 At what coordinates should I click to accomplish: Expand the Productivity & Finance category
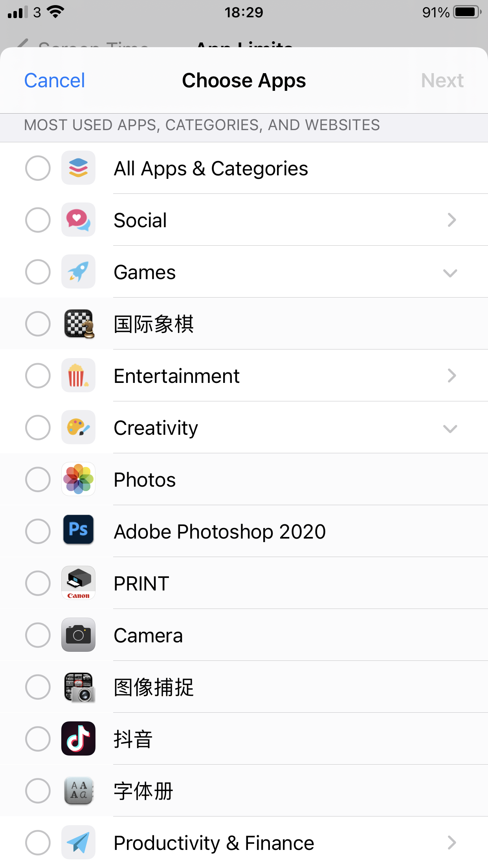[x=451, y=842]
